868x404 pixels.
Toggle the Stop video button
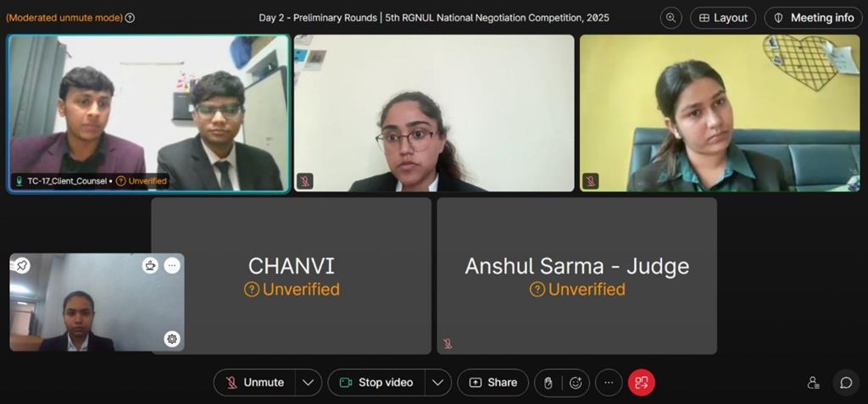pos(376,383)
